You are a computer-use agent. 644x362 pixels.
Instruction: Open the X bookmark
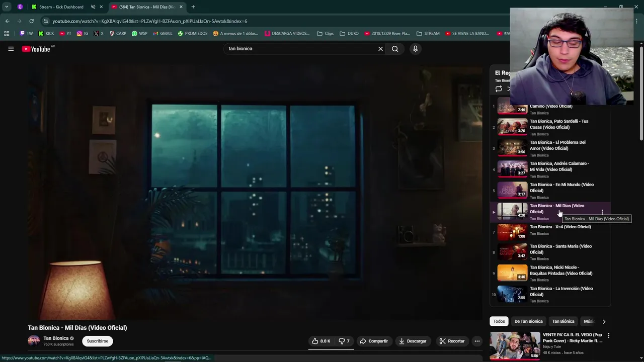[x=99, y=34]
